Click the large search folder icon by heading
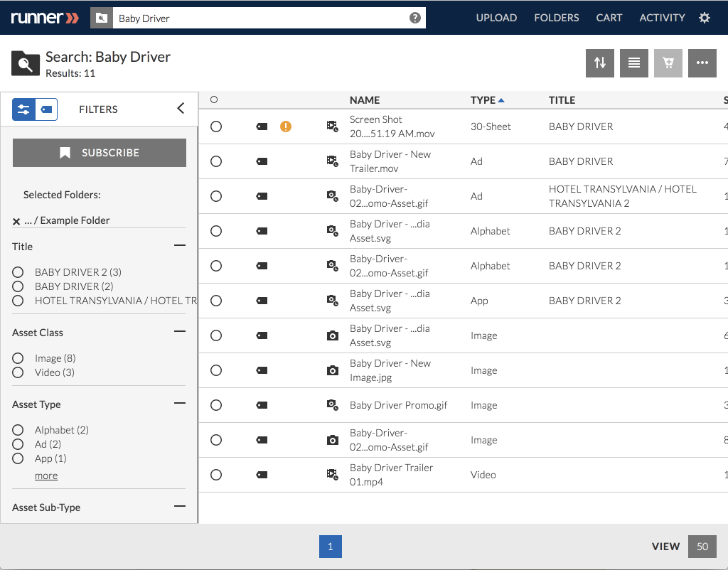728x570 pixels. [x=26, y=63]
